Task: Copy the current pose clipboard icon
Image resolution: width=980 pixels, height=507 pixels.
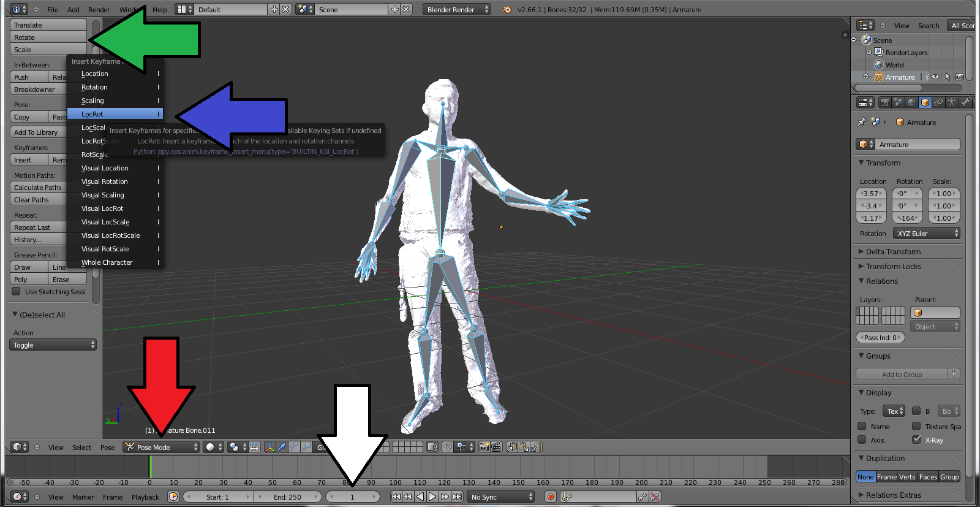Action: click(512, 447)
